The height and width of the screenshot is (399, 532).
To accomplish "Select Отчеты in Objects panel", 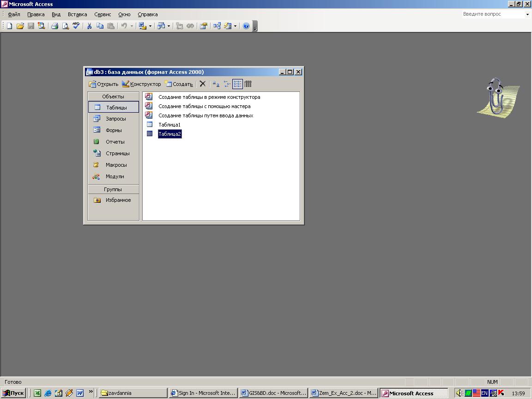I will 113,142.
